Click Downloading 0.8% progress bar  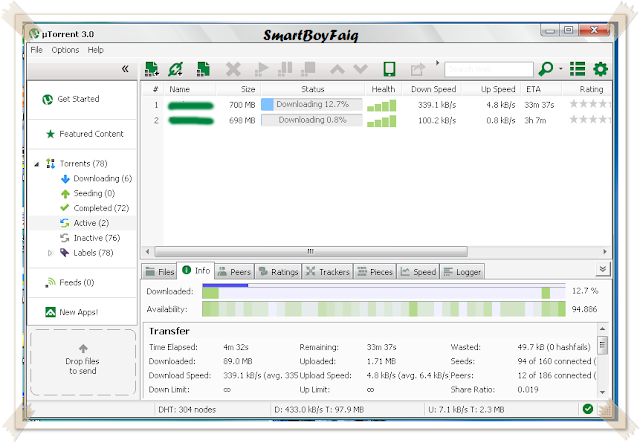pyautogui.click(x=312, y=120)
